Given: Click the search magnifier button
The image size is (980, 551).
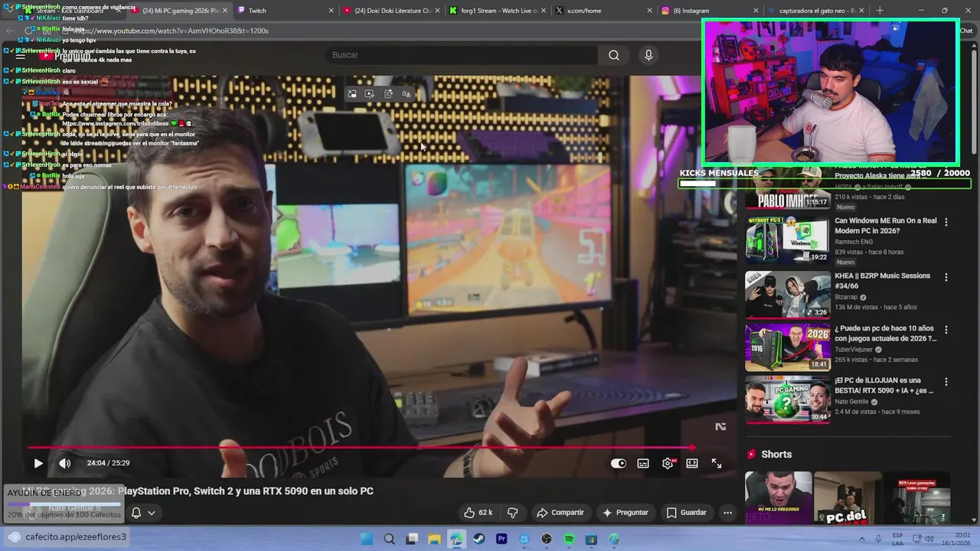Looking at the screenshot, I should point(614,55).
